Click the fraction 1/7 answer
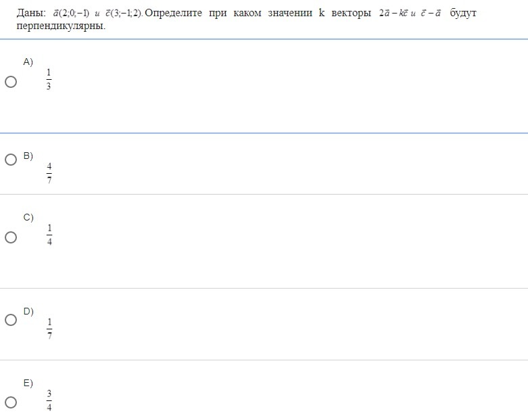This screenshot has width=528, height=420. [49, 329]
